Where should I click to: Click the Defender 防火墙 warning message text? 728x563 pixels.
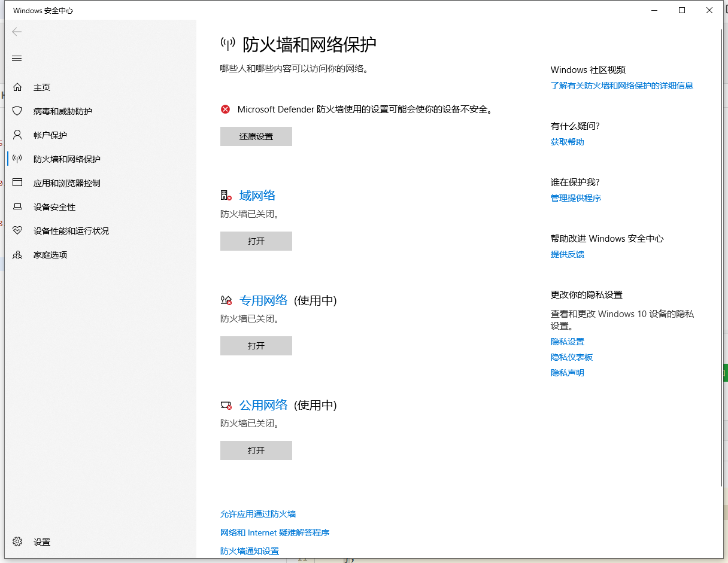pyautogui.click(x=365, y=109)
